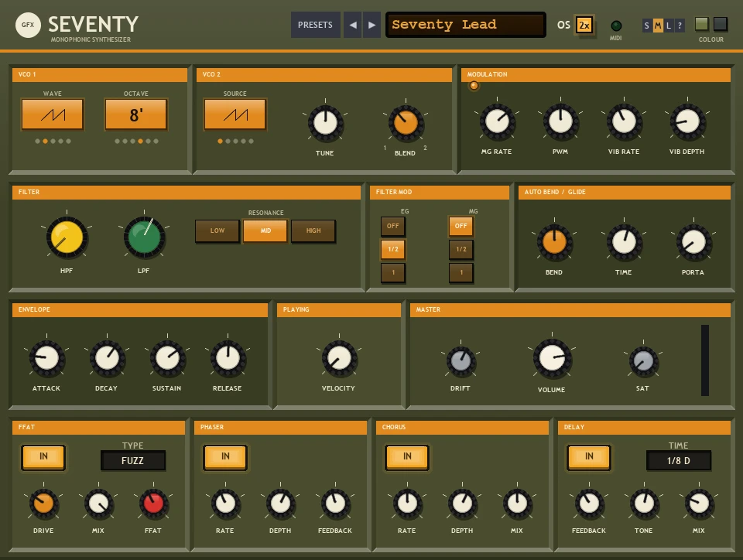Set resonance to HIGH
The width and height of the screenshot is (743, 560).
(313, 231)
